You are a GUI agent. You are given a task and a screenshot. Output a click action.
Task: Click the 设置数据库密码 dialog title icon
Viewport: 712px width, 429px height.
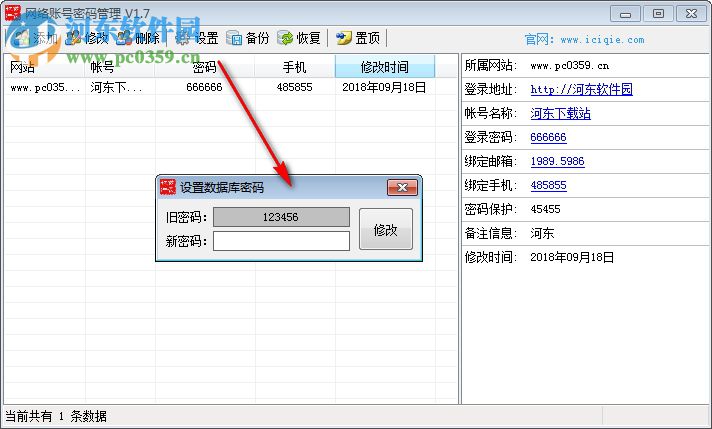tap(168, 187)
